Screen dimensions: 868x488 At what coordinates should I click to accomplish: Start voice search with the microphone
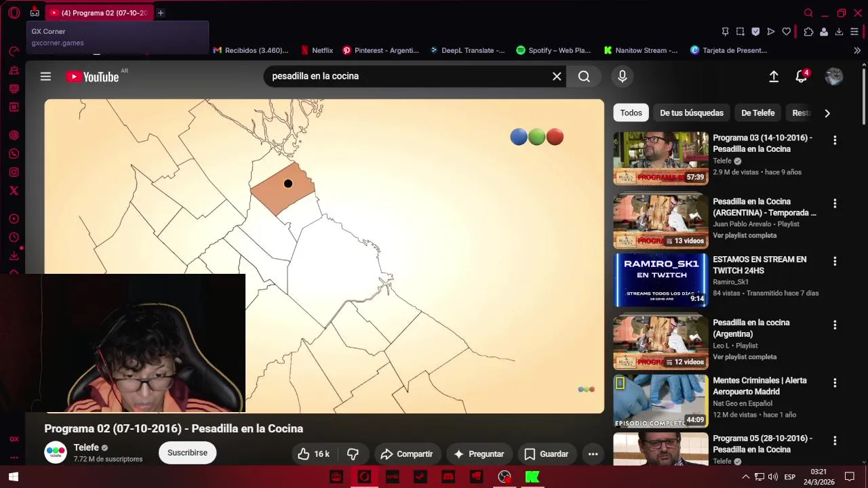click(x=622, y=77)
